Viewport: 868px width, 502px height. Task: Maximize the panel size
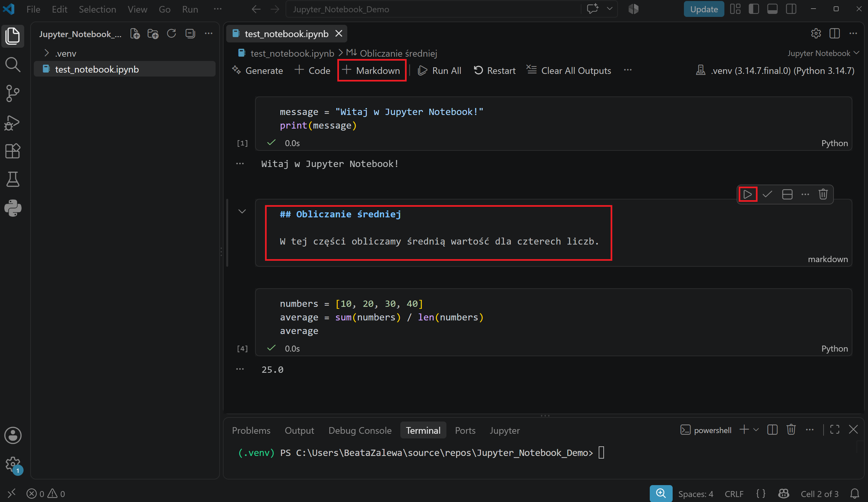pos(835,430)
